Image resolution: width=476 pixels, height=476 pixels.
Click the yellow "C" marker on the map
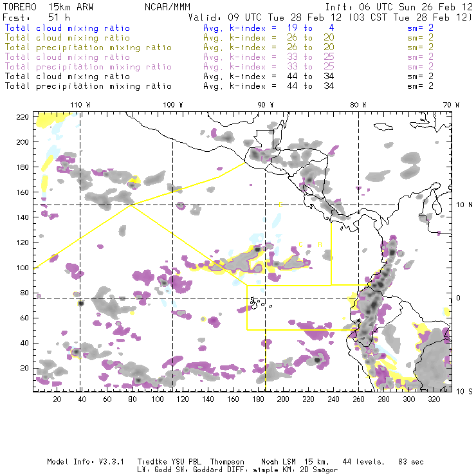click(x=300, y=244)
